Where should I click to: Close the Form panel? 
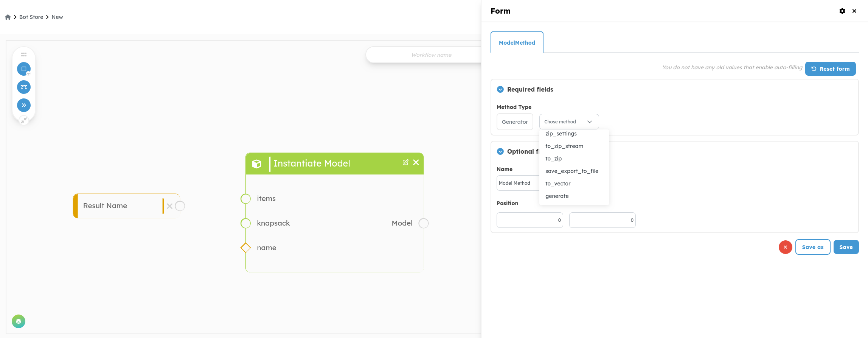click(854, 11)
